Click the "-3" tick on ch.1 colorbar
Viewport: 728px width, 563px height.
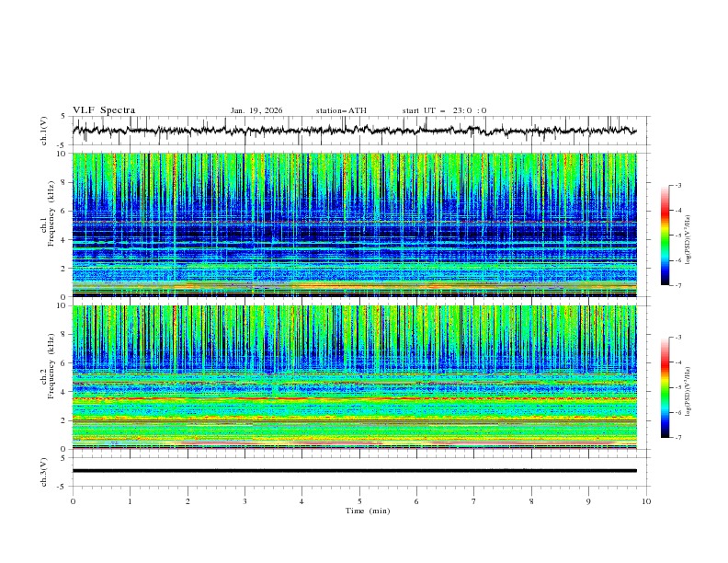click(677, 185)
